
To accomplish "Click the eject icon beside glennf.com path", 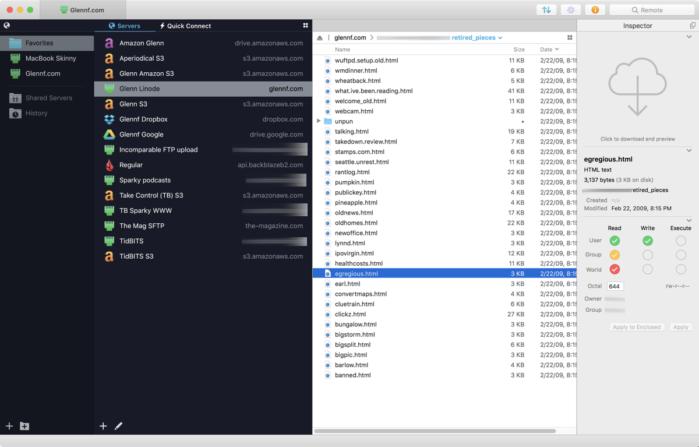I will 320,38.
